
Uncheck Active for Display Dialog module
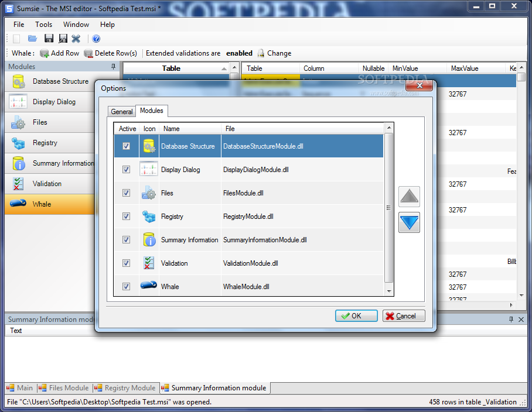pyautogui.click(x=126, y=169)
